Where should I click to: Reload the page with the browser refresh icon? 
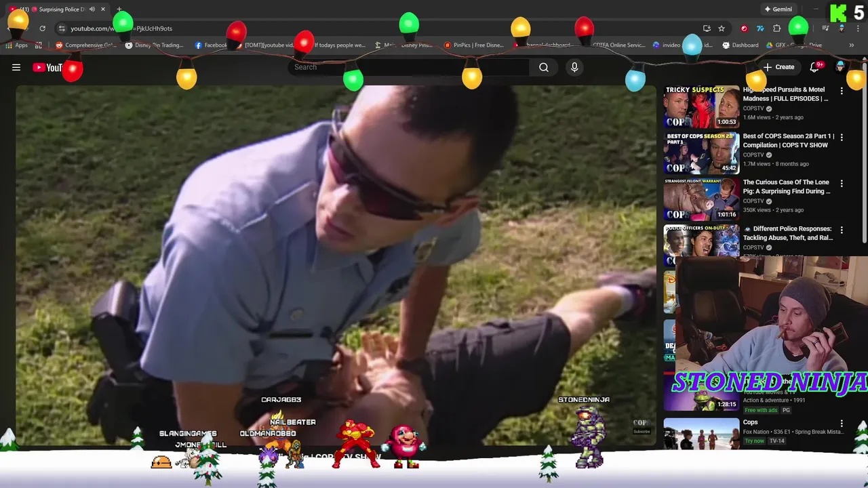click(x=42, y=28)
